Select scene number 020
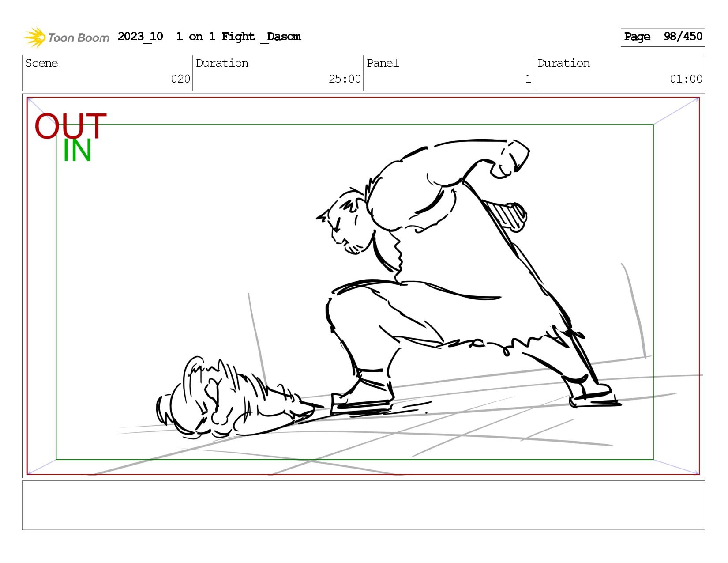The image size is (728, 563). pos(180,79)
